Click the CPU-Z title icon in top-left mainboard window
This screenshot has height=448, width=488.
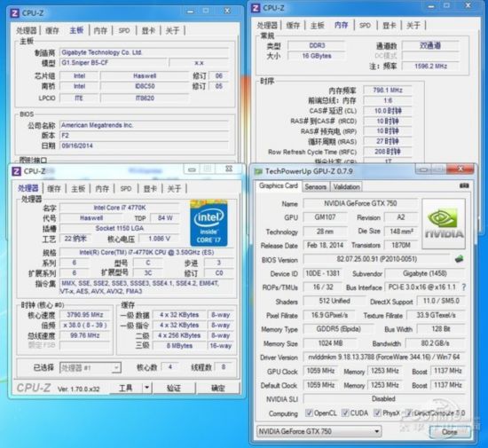[14, 13]
